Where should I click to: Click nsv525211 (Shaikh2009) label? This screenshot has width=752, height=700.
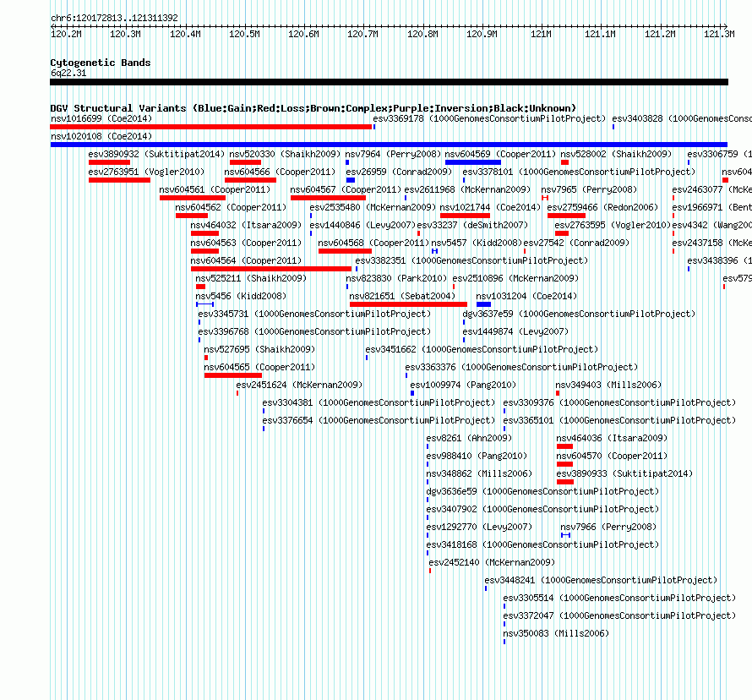click(x=251, y=278)
